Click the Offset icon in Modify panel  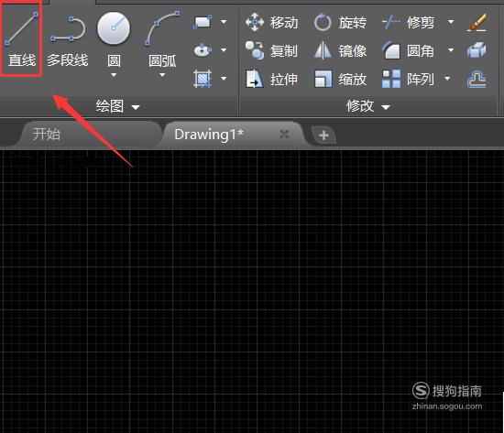coord(477,80)
